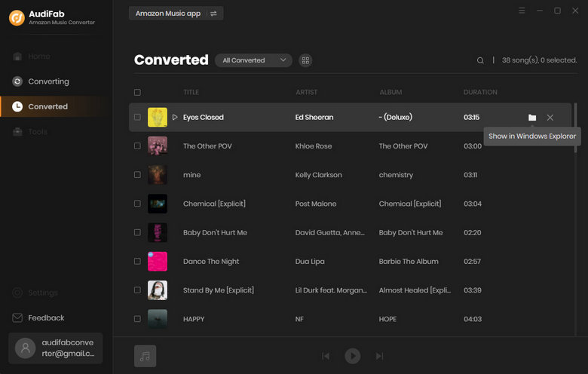Tick Stand By Me [Explicit] checkbox
588x374 pixels.
click(137, 290)
